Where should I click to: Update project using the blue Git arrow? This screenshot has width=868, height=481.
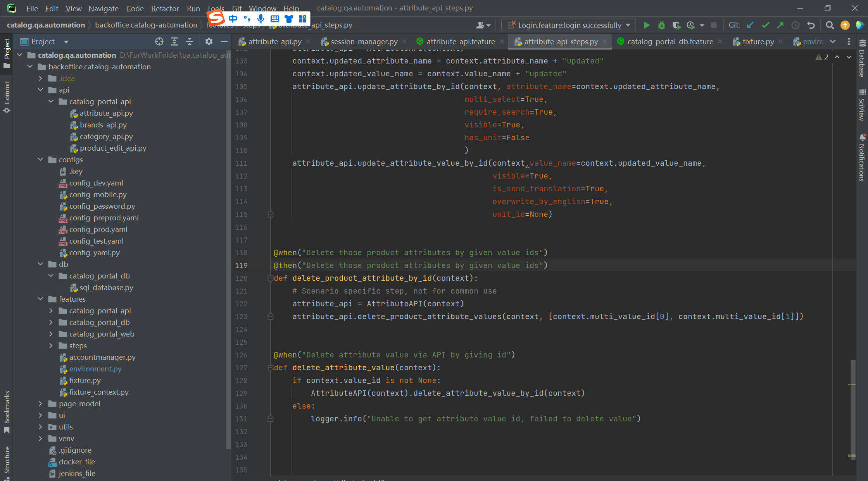[x=751, y=25]
